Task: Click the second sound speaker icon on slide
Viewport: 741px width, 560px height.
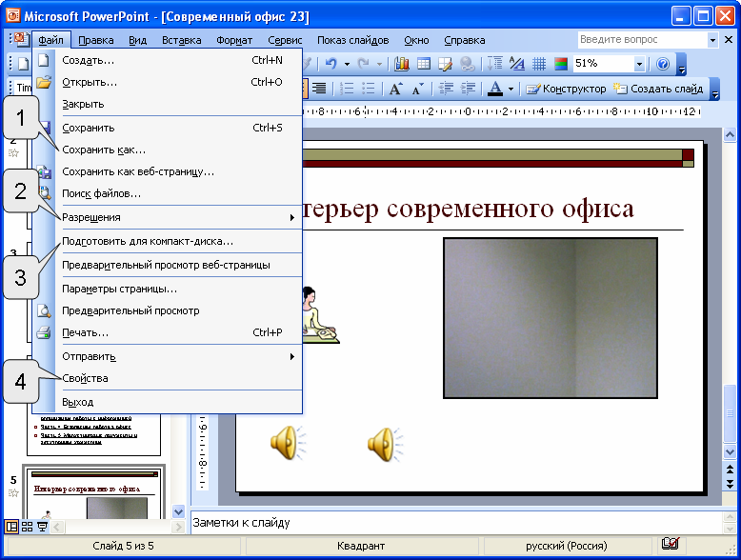Action: [385, 444]
